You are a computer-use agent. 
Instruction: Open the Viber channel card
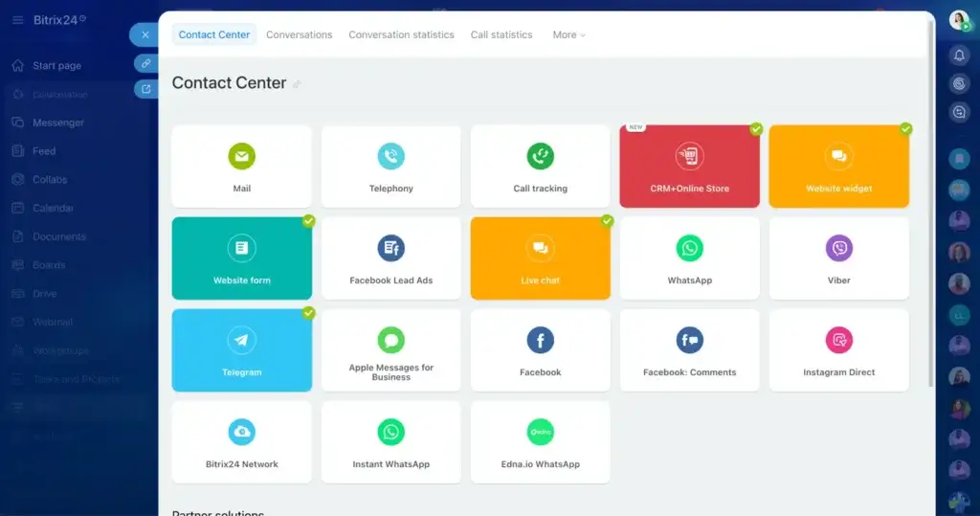pos(838,258)
